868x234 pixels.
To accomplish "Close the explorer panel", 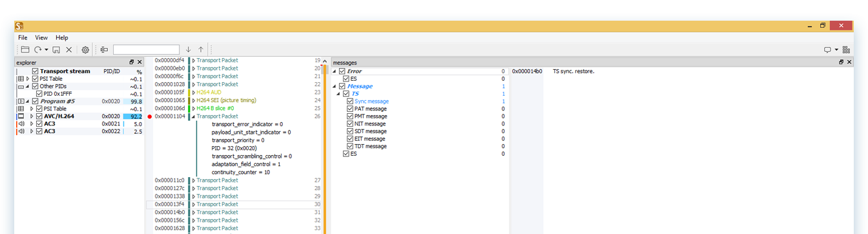I will coord(139,63).
